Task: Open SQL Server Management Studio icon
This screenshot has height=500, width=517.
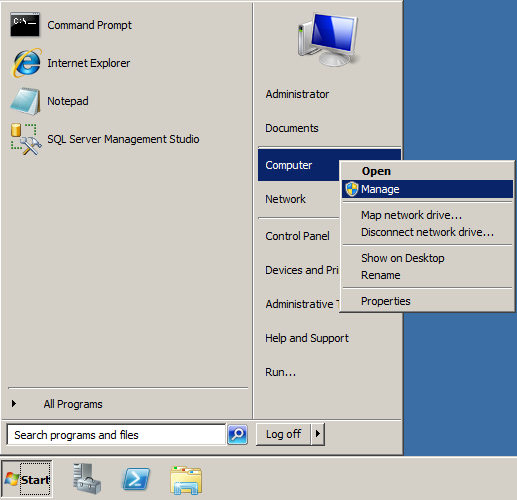Action: coord(26,139)
